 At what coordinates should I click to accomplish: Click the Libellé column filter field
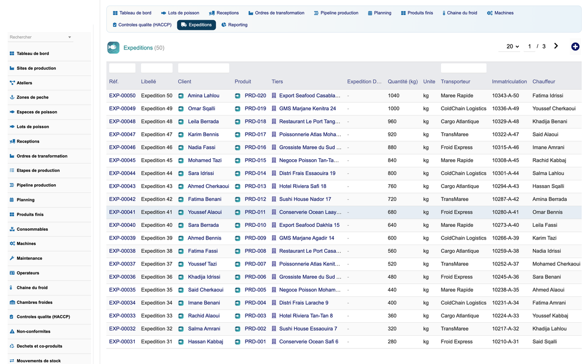point(157,68)
